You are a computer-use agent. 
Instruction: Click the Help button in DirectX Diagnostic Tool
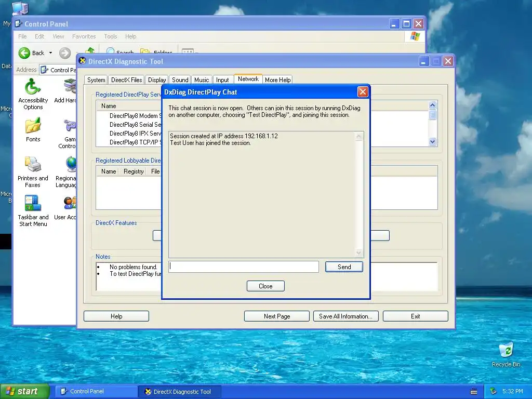click(116, 316)
